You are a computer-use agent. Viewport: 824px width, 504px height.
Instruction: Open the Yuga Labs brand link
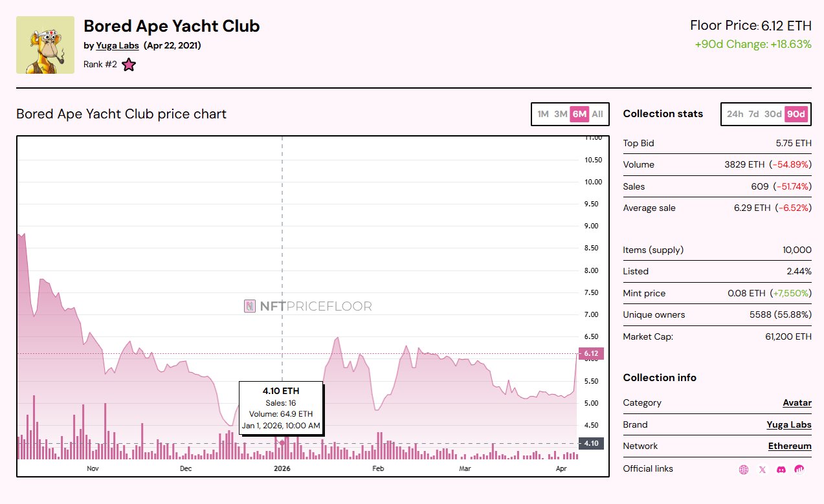click(789, 424)
